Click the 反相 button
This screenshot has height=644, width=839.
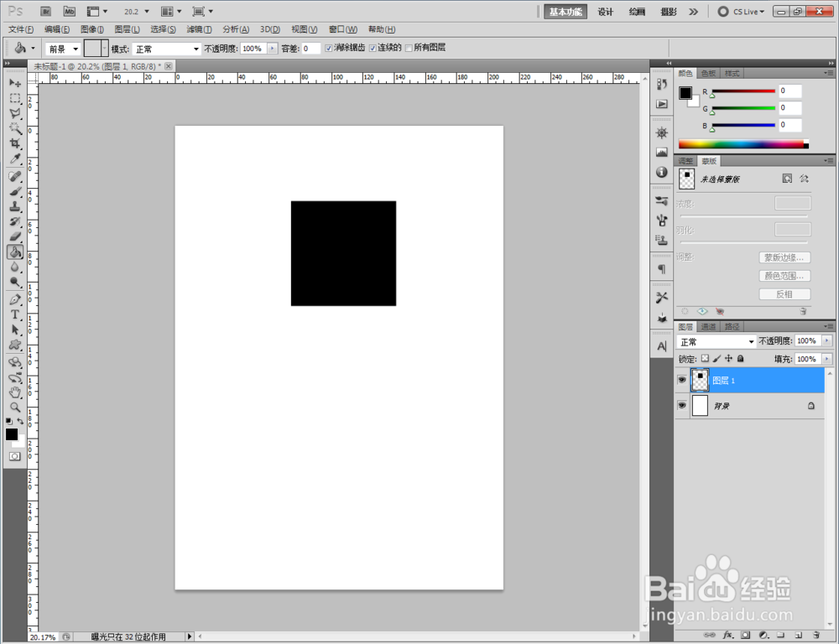(x=784, y=294)
